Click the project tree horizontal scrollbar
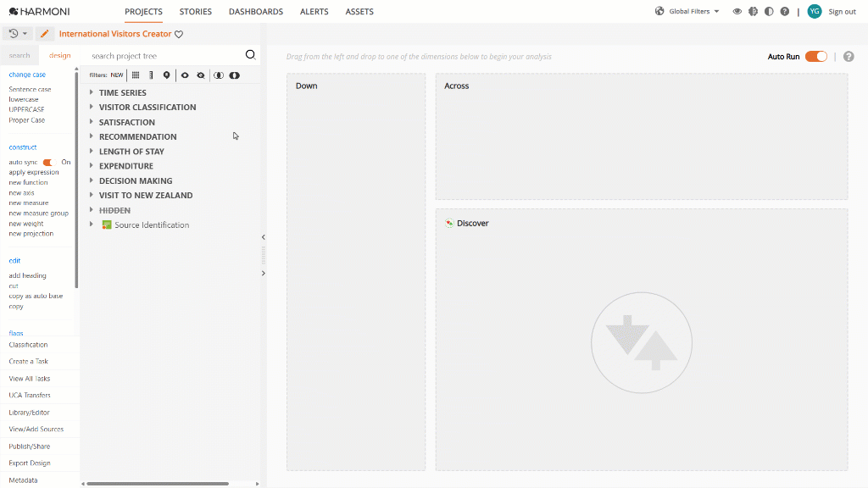The image size is (868, 488). point(158,484)
